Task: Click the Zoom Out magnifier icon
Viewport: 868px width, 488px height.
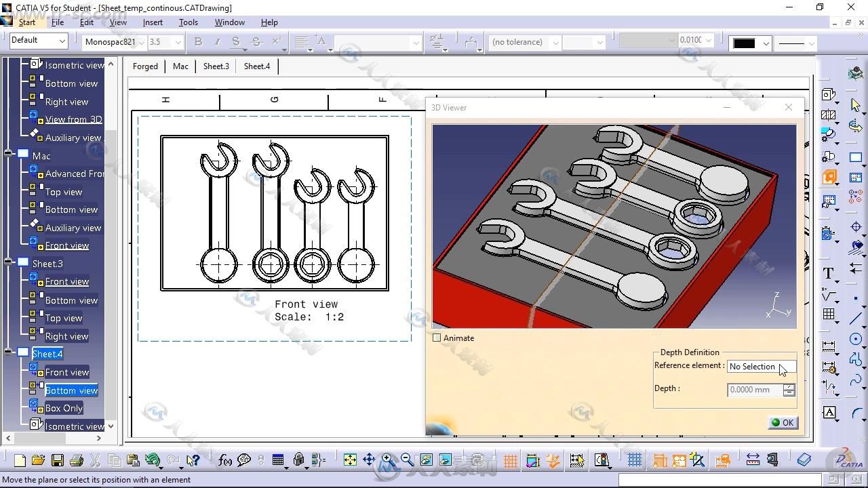Action: [407, 460]
